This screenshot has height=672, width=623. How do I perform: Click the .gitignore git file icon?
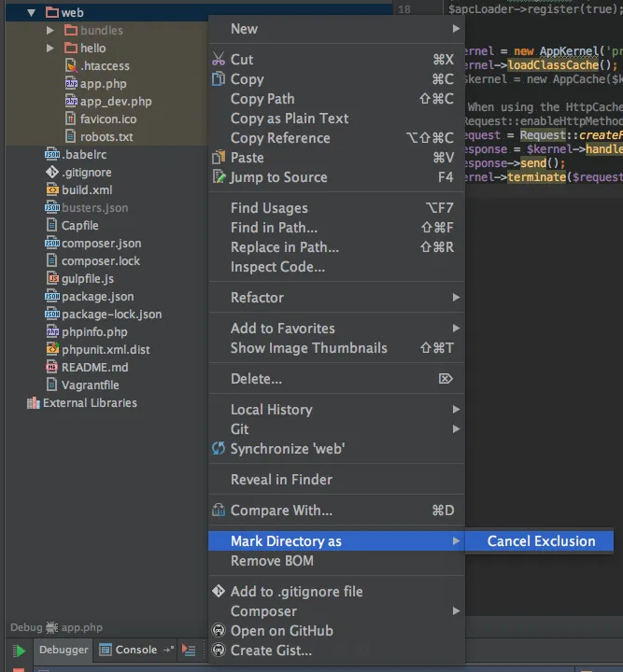coord(52,173)
